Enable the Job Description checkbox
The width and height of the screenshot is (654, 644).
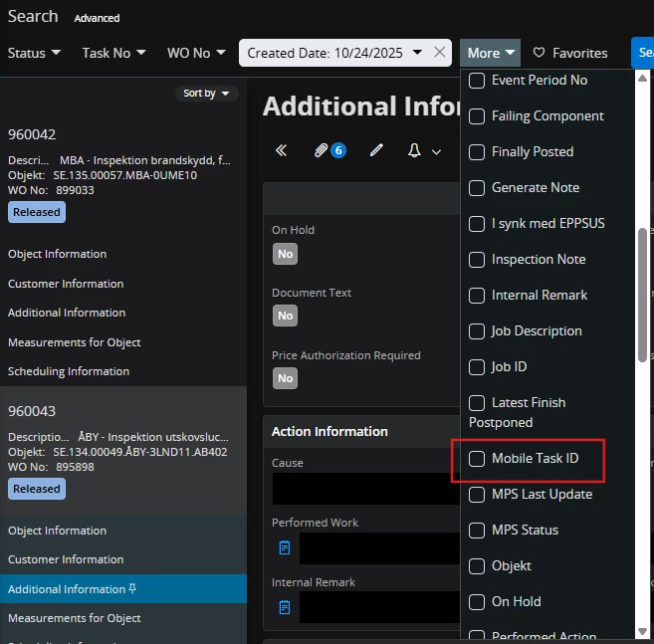pos(477,331)
